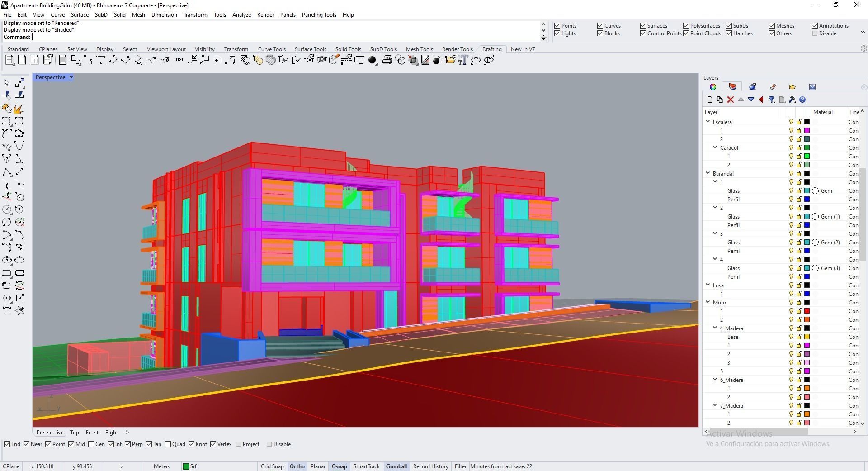This screenshot has height=471, width=868.
Task: Toggle Osnap in status bar
Action: pyautogui.click(x=340, y=466)
